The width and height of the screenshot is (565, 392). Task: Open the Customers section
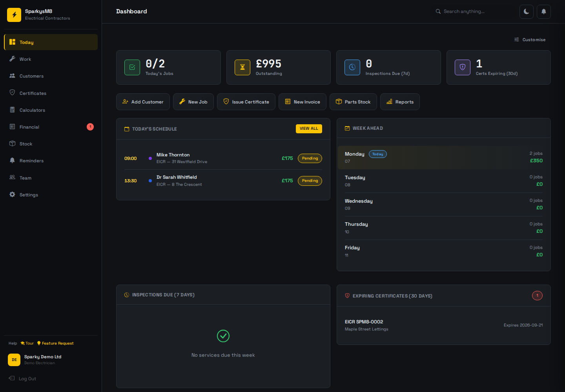(x=51, y=76)
